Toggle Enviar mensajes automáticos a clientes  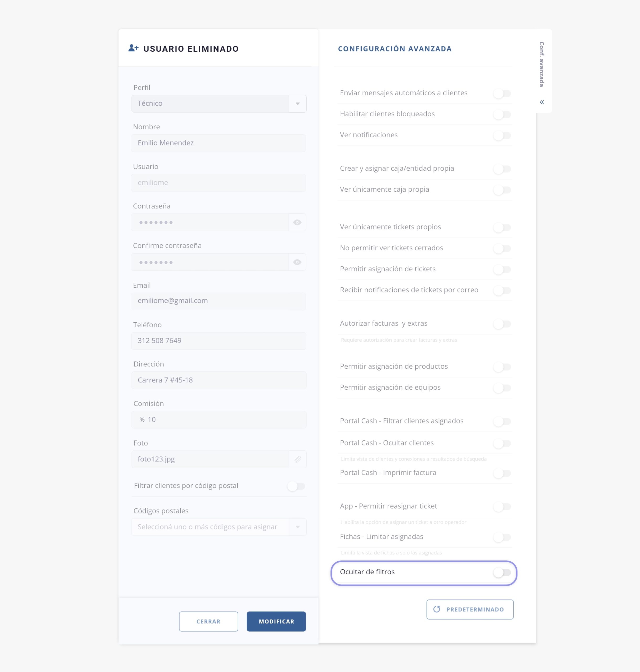pyautogui.click(x=502, y=93)
